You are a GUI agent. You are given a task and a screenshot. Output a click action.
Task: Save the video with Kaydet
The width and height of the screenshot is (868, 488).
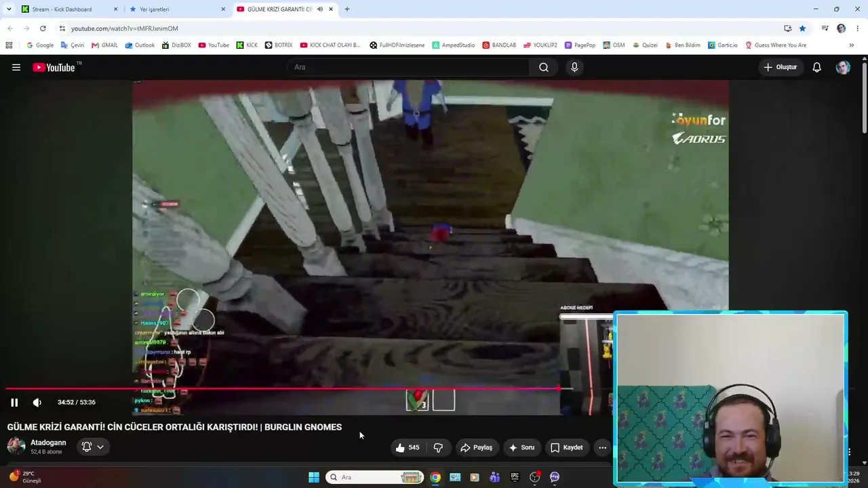(x=566, y=447)
